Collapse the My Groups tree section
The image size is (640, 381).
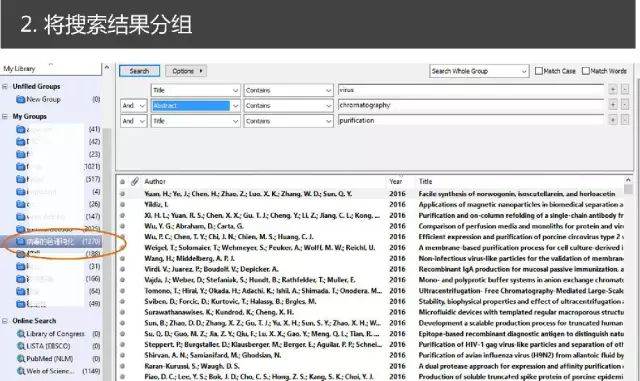(x=5, y=116)
